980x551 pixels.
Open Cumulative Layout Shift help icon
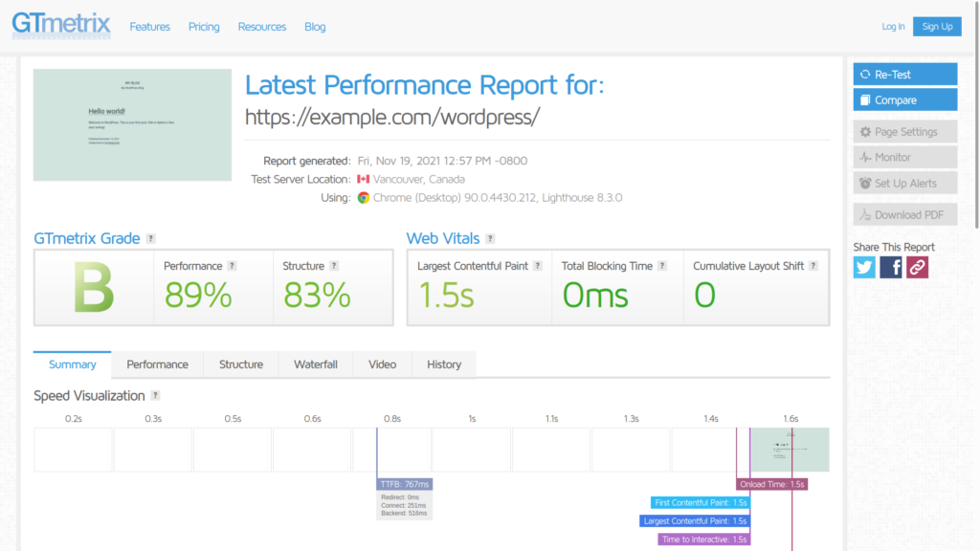click(813, 266)
